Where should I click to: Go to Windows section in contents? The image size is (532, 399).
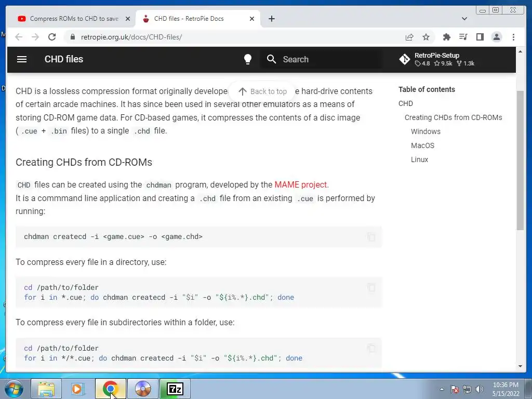coord(425,131)
